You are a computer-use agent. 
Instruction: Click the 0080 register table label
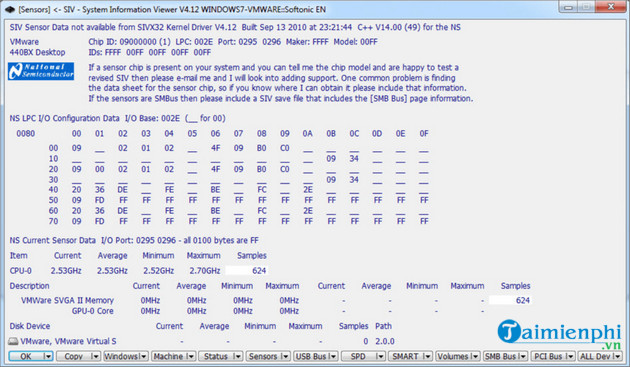pyautogui.click(x=26, y=133)
